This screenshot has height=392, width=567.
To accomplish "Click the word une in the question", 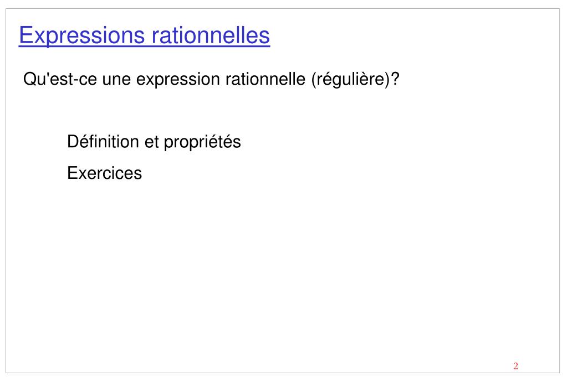I will point(116,80).
